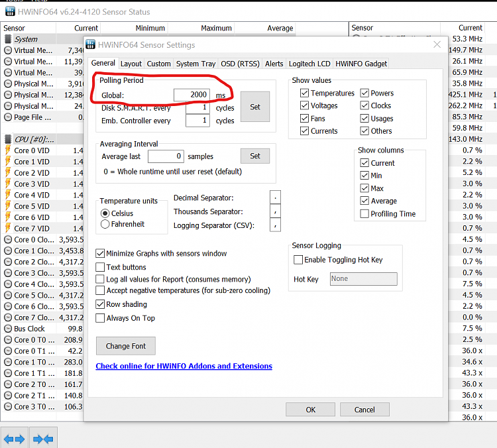Check Accept negative temperatures option
This screenshot has height=448, width=497.
point(100,290)
